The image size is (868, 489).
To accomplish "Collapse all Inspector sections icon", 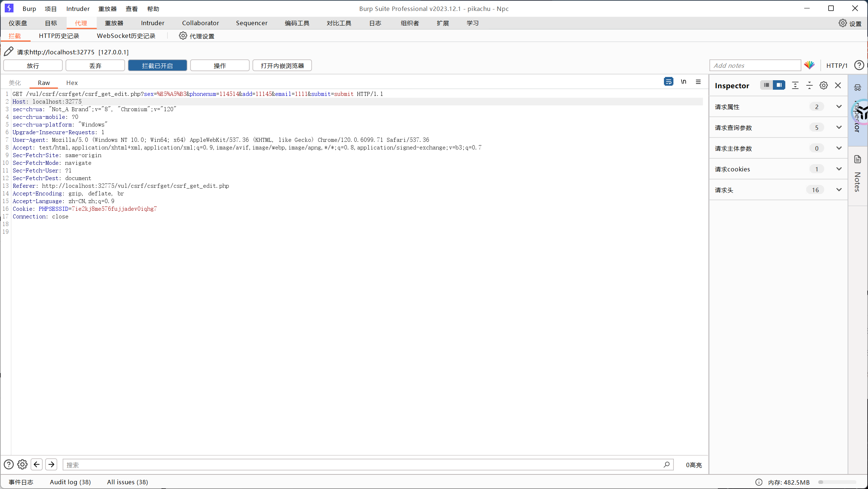I will [809, 85].
